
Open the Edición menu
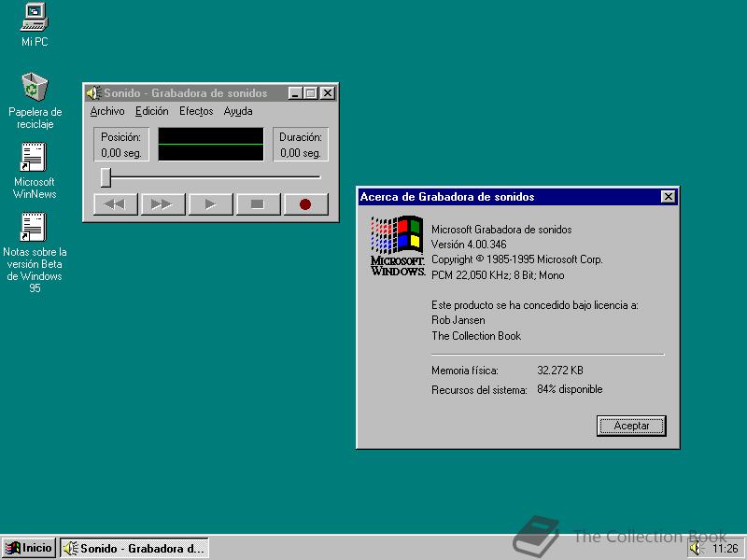151,111
